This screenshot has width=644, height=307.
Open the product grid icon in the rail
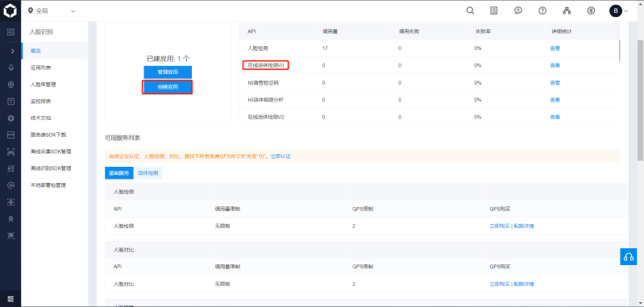coord(11,32)
